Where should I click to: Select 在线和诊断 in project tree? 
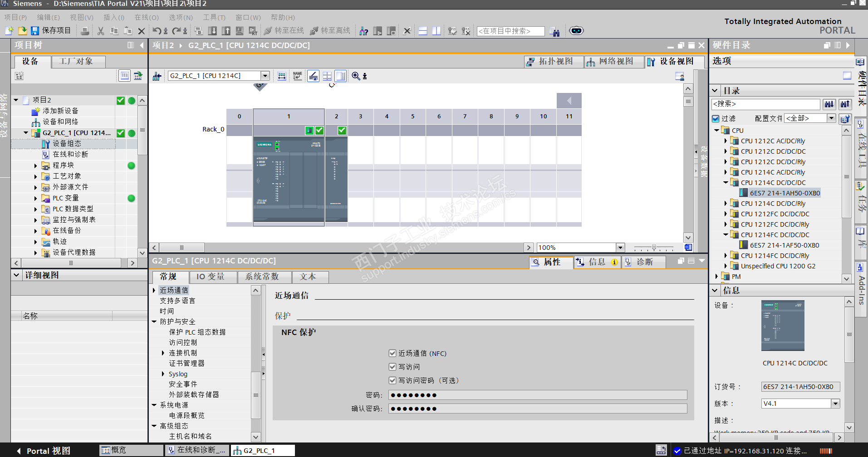click(x=70, y=154)
